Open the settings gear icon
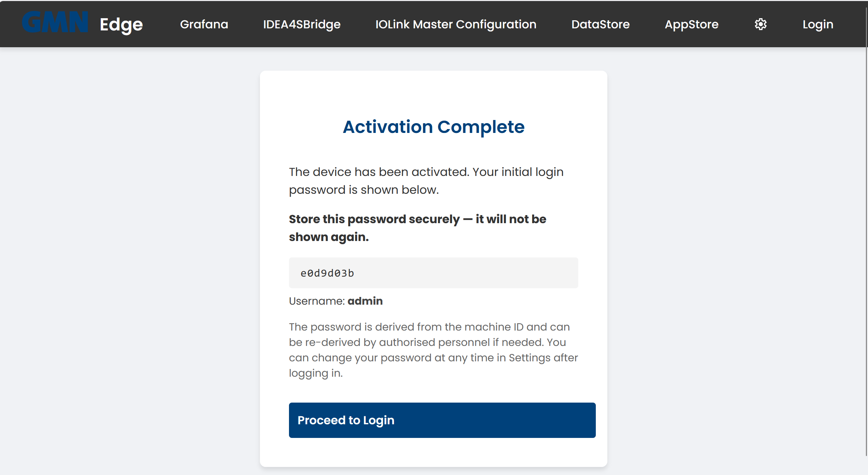Viewport: 868px width, 475px height. (x=761, y=24)
